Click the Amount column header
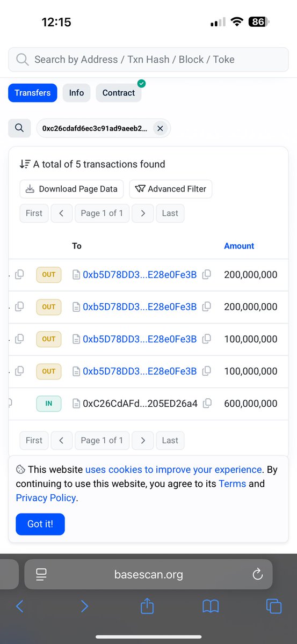This screenshot has width=297, height=644. (239, 246)
